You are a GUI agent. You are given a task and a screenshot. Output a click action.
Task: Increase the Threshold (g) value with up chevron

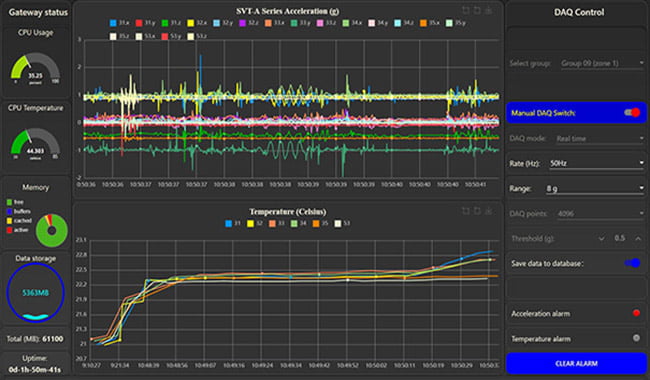[x=638, y=238]
